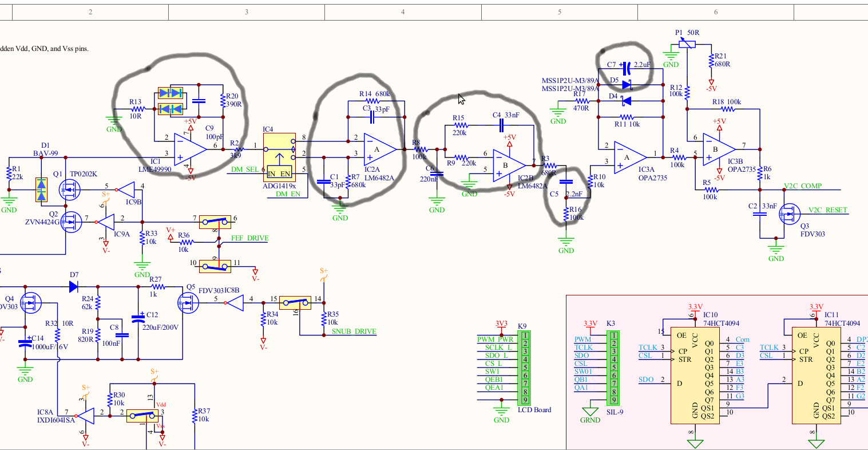Click the D1 BAV-99 dual diode

[41, 190]
